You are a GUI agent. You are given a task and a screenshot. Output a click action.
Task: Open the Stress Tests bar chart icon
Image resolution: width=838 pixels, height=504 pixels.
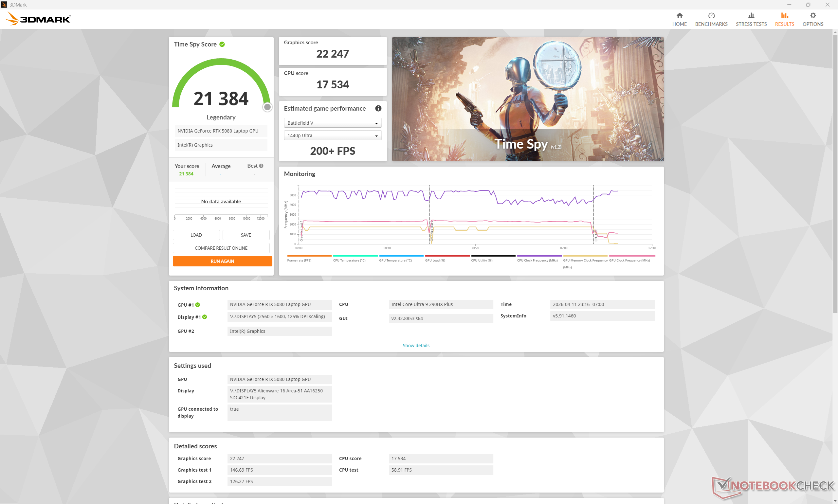coord(751,16)
